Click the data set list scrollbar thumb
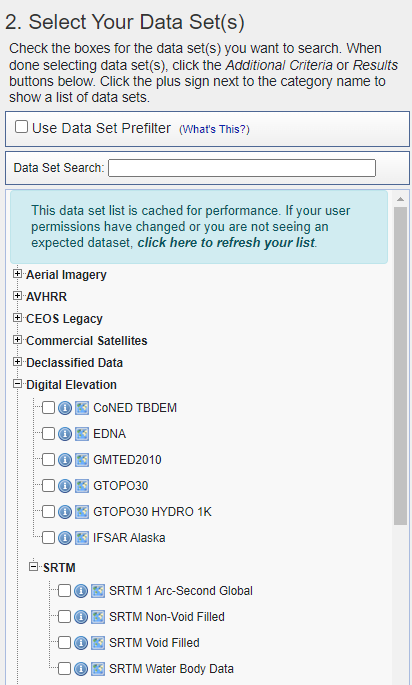Screen dimensions: 412x685 pos(400,366)
